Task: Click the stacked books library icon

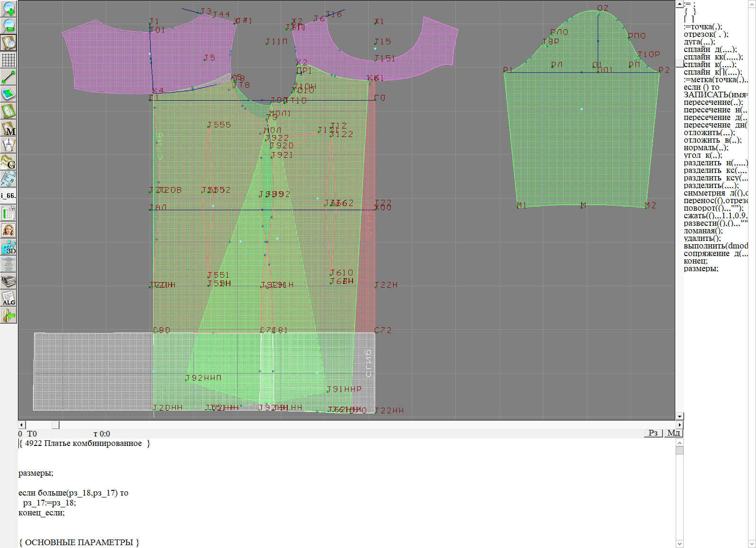Action: 9,281
